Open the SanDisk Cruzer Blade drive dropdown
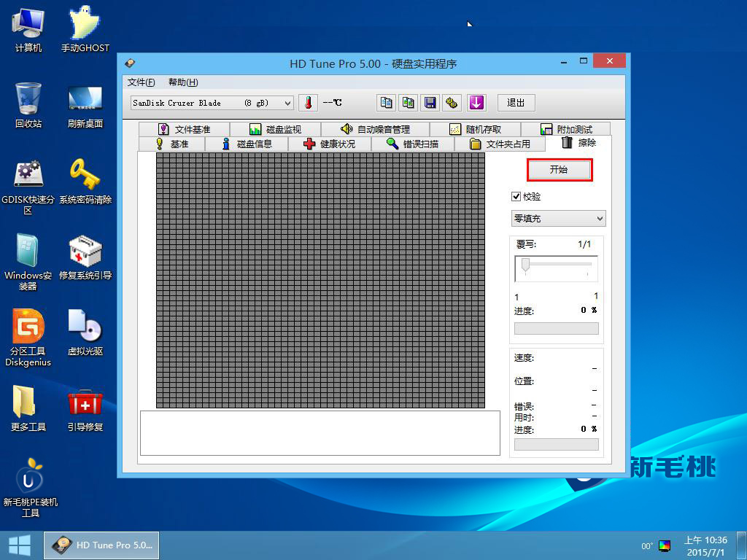 212,103
